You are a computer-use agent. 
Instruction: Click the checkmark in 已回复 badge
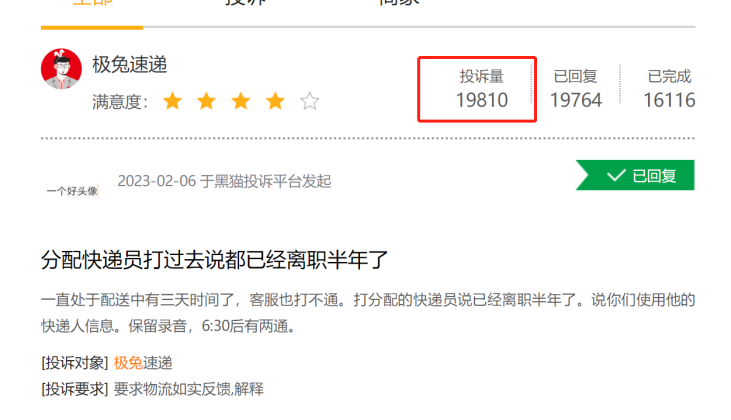tap(616, 176)
